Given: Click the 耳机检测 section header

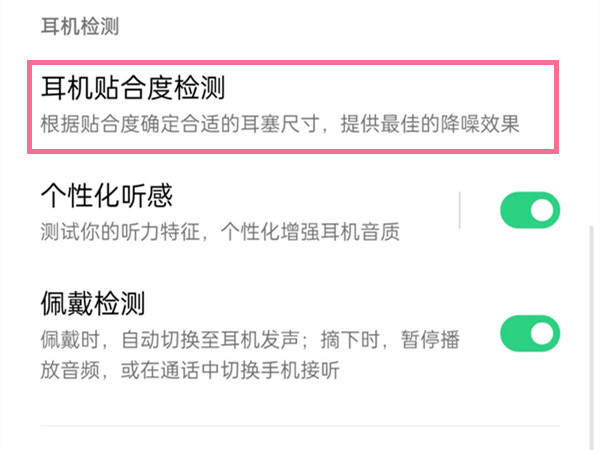Looking at the screenshot, I should (80, 26).
